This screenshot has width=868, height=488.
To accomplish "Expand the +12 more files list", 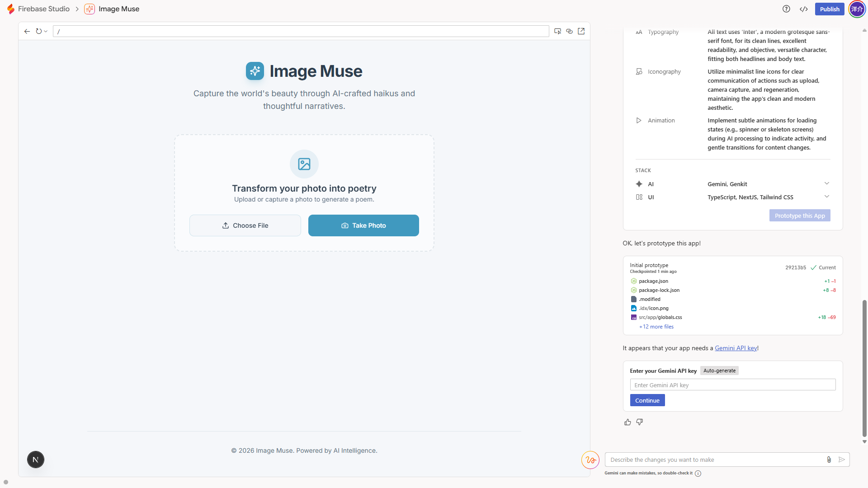I will (x=656, y=327).
